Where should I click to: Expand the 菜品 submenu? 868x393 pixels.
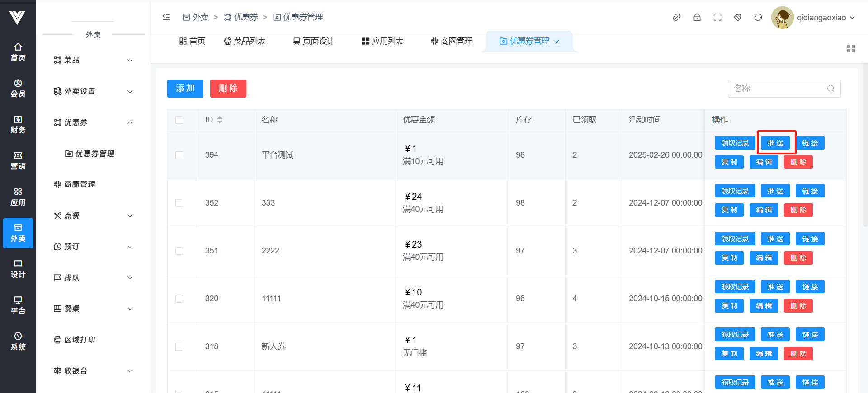93,60
